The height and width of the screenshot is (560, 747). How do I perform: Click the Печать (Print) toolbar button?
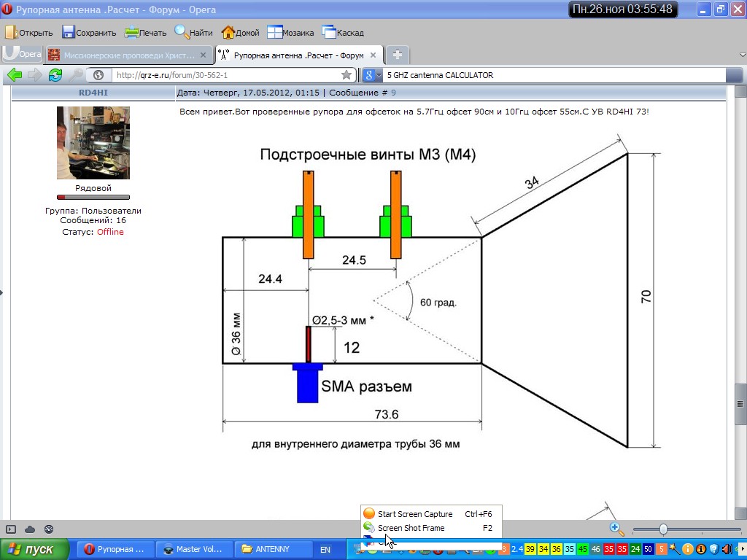click(146, 32)
